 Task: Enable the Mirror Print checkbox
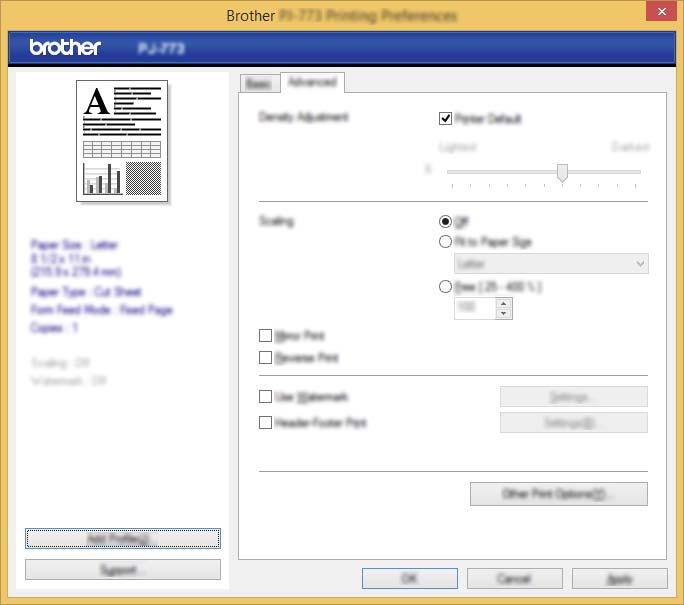pyautogui.click(x=265, y=335)
